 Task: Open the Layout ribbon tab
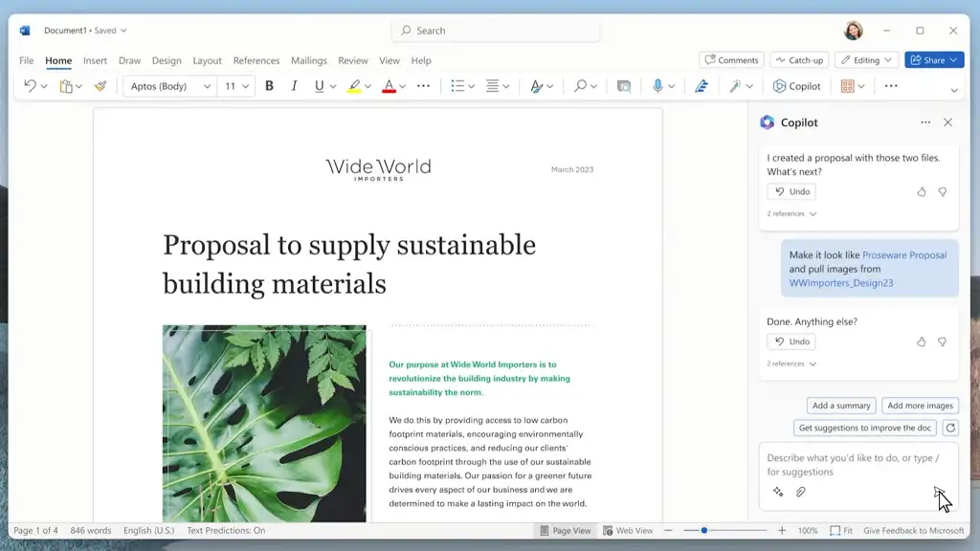tap(207, 60)
